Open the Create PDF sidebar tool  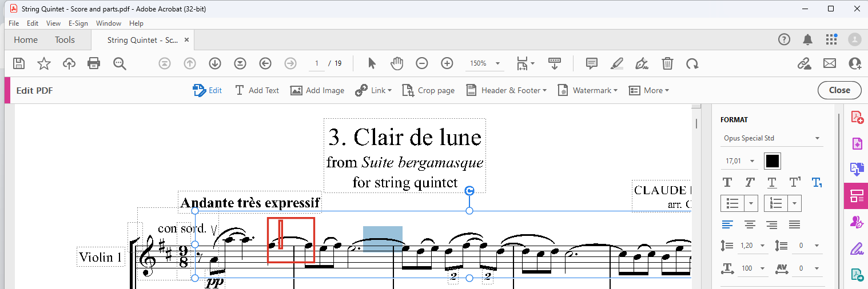coord(857,117)
